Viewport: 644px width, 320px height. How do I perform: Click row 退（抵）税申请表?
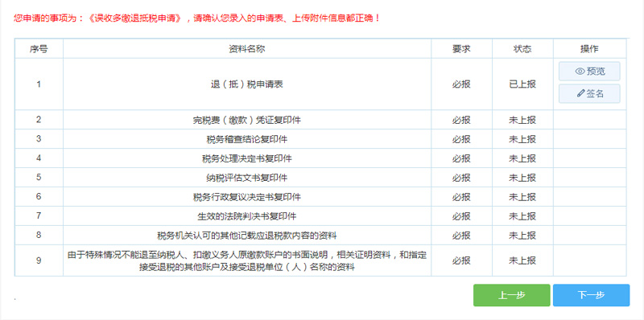click(x=320, y=84)
